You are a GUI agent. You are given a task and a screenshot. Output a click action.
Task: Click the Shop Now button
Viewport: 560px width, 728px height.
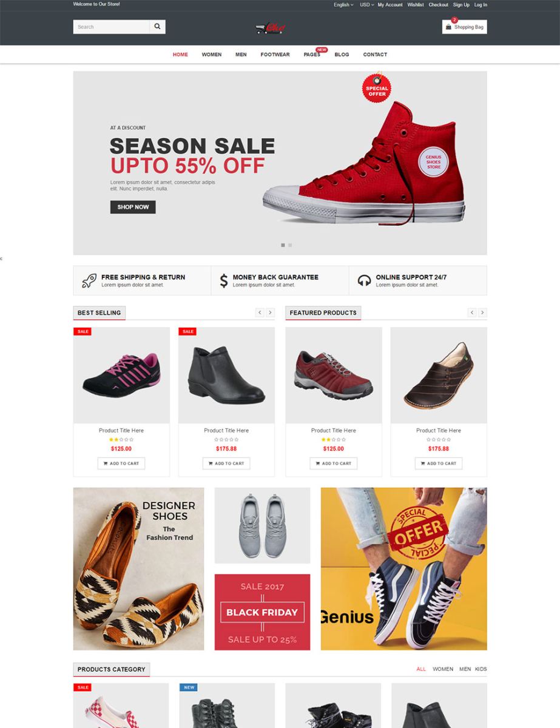pyautogui.click(x=133, y=207)
